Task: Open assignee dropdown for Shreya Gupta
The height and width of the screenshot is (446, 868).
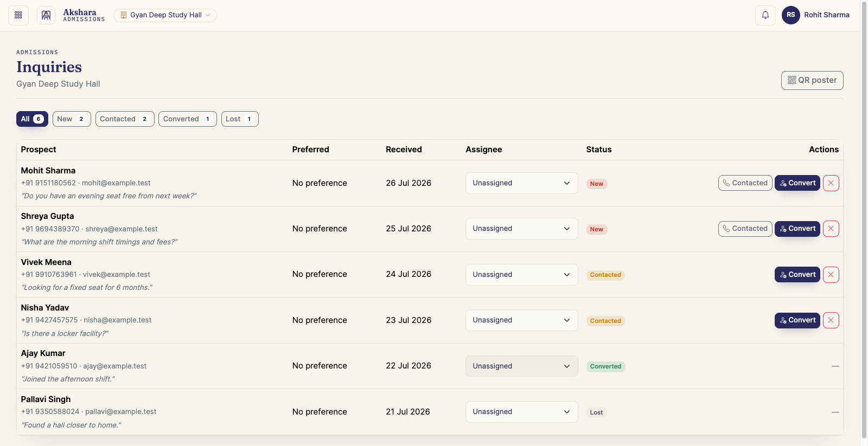Action: [521, 229]
